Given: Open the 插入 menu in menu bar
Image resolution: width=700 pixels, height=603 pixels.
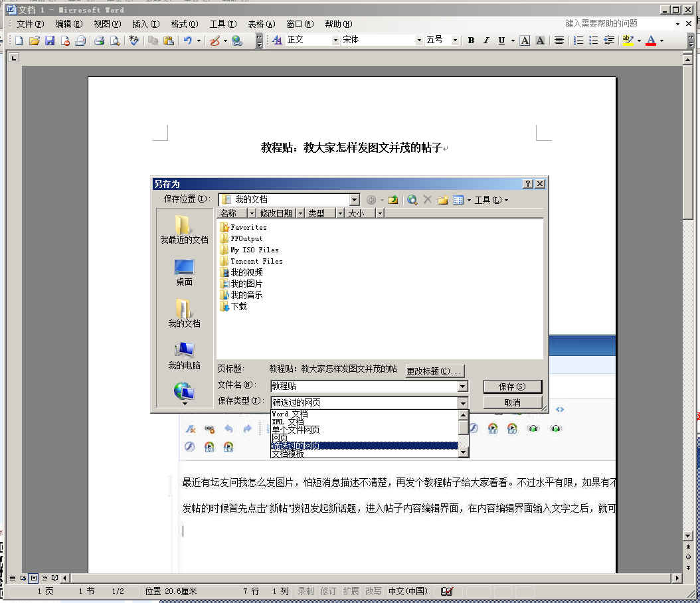Looking at the screenshot, I should point(145,24).
